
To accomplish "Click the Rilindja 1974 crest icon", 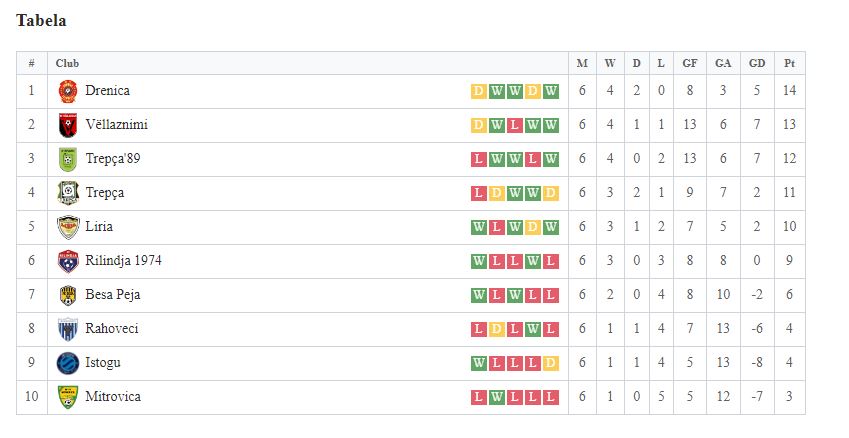I will (x=68, y=262).
